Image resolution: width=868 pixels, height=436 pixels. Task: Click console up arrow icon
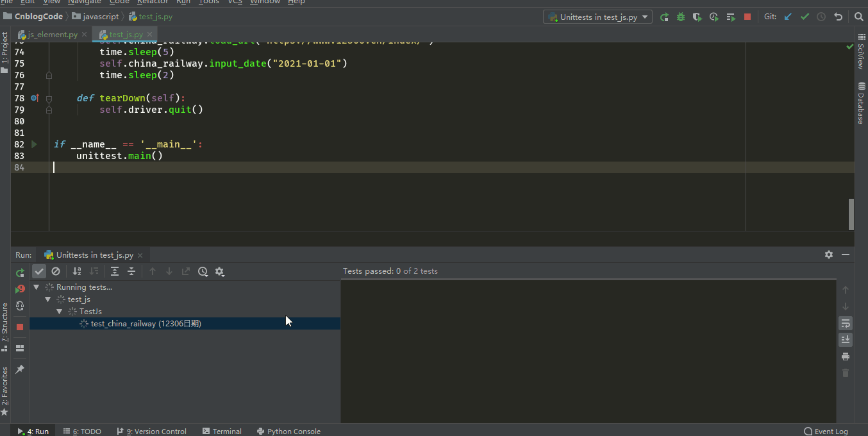(x=846, y=290)
